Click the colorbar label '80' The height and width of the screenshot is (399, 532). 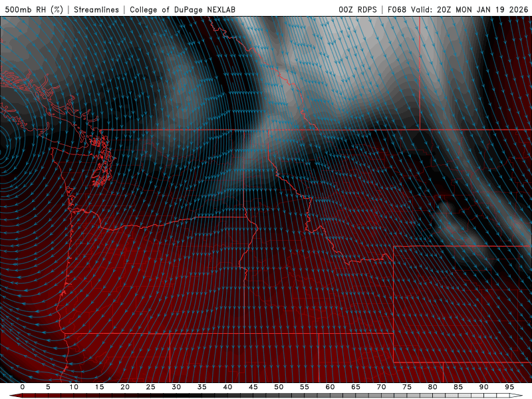pyautogui.click(x=432, y=387)
